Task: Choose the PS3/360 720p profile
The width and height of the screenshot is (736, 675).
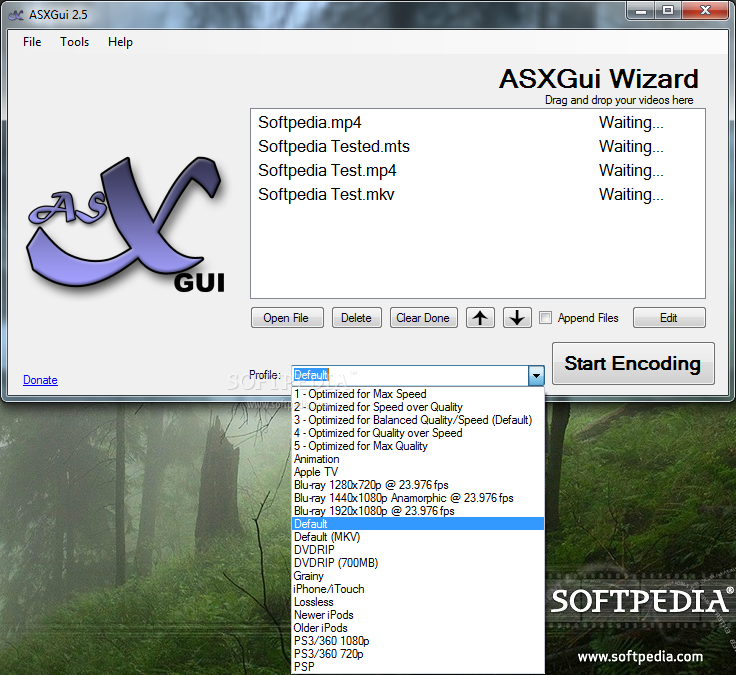Action: tap(418, 654)
